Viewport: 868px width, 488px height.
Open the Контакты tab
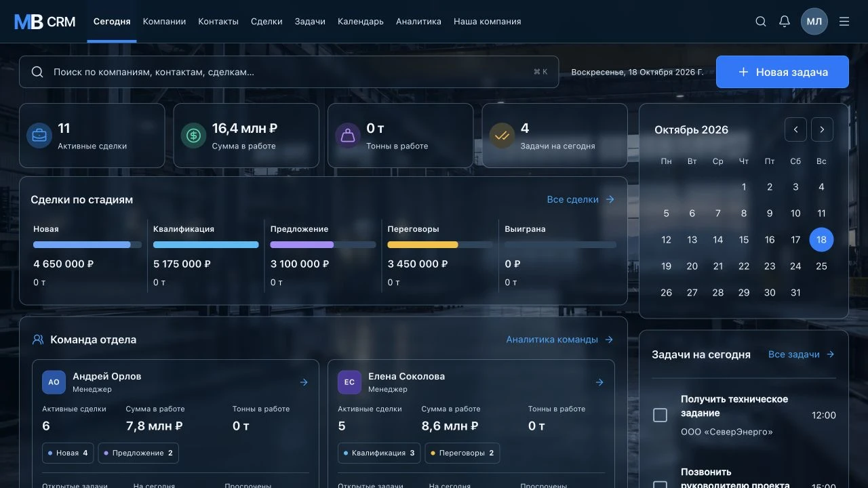coord(218,22)
